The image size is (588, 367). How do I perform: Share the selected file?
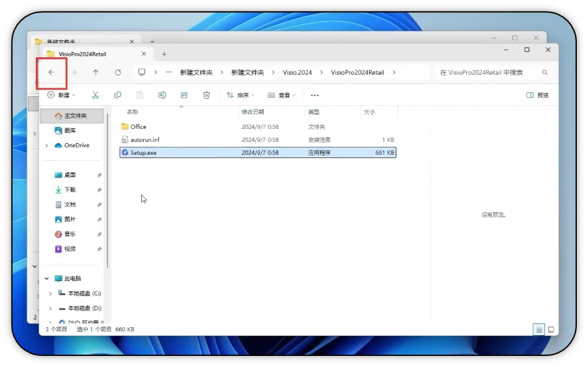184,95
